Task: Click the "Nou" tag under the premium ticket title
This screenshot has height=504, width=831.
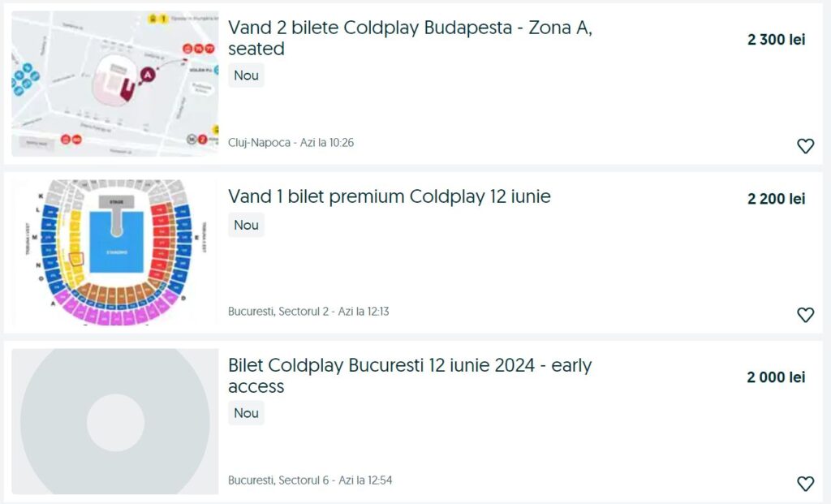Action: pos(246,225)
